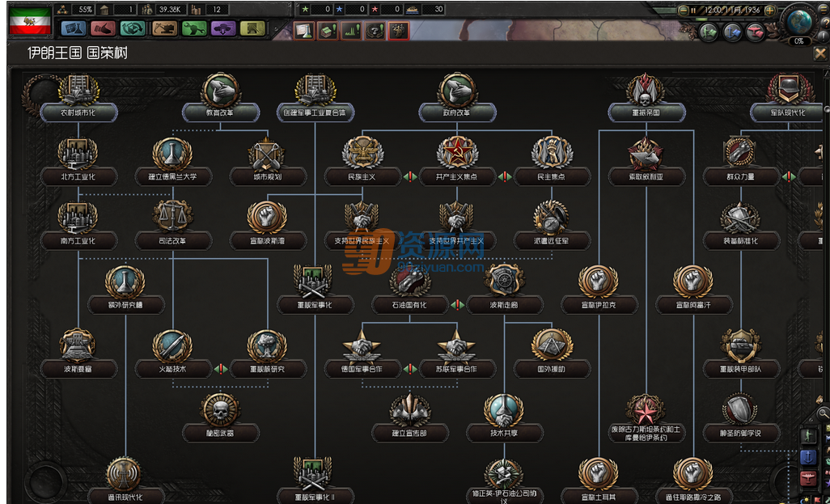Click the 39.38K manpower value

tap(169, 9)
